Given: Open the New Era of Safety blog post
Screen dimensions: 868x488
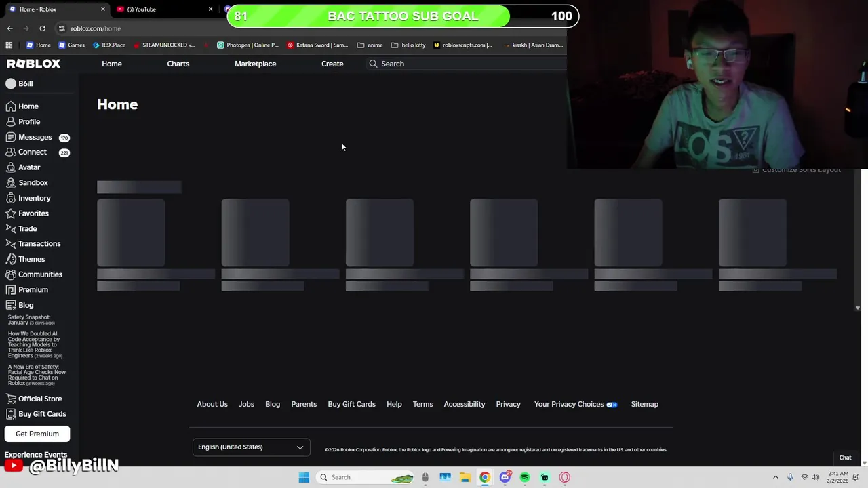Looking at the screenshot, I should coord(37,375).
